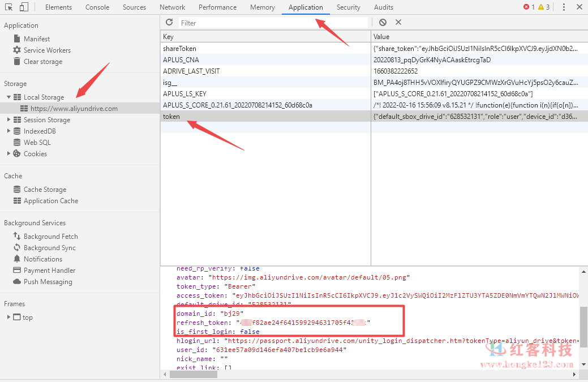
Task: Close the DevTools panel
Action: pos(580,7)
